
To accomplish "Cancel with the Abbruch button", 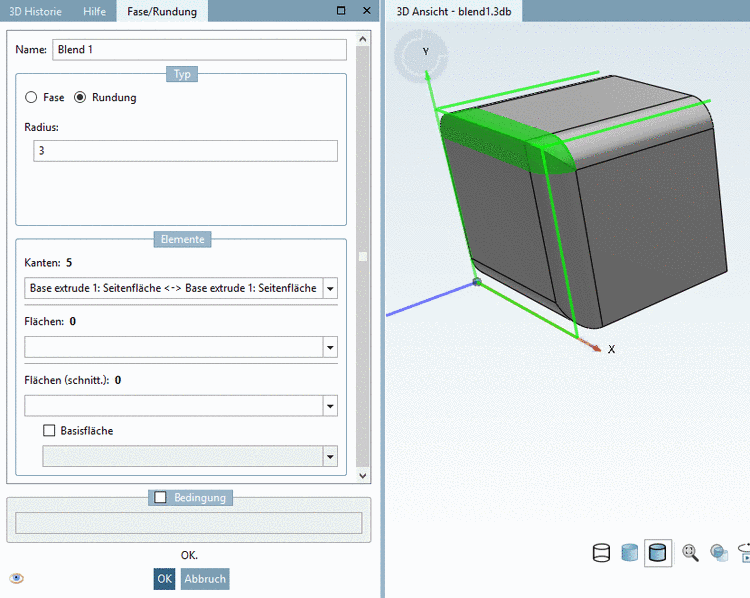I will pos(205,579).
